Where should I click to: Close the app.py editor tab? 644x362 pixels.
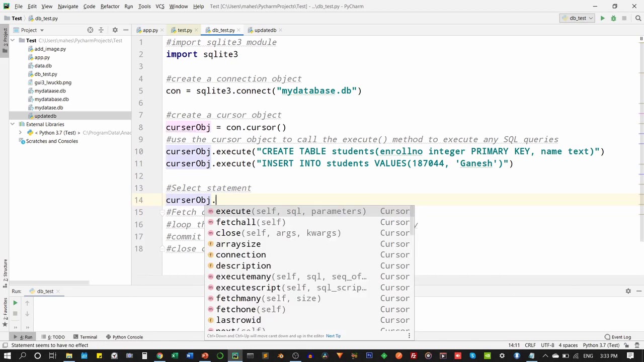pyautogui.click(x=163, y=30)
